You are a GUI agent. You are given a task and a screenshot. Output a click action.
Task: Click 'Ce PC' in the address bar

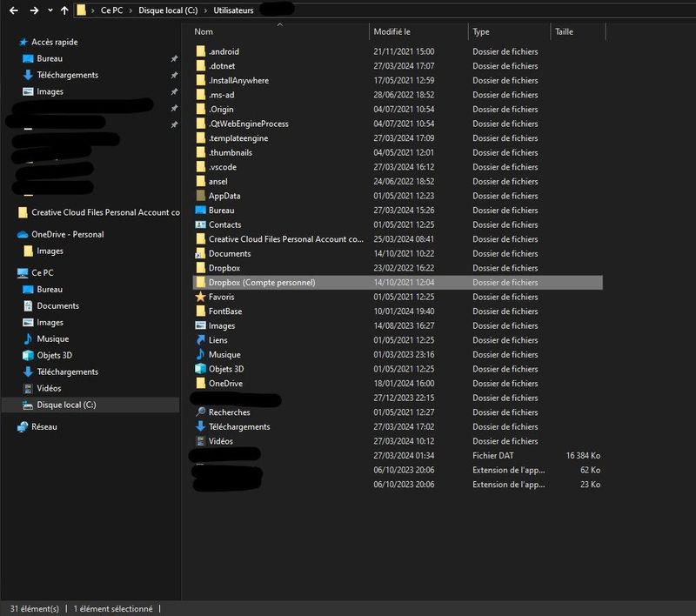click(x=111, y=10)
